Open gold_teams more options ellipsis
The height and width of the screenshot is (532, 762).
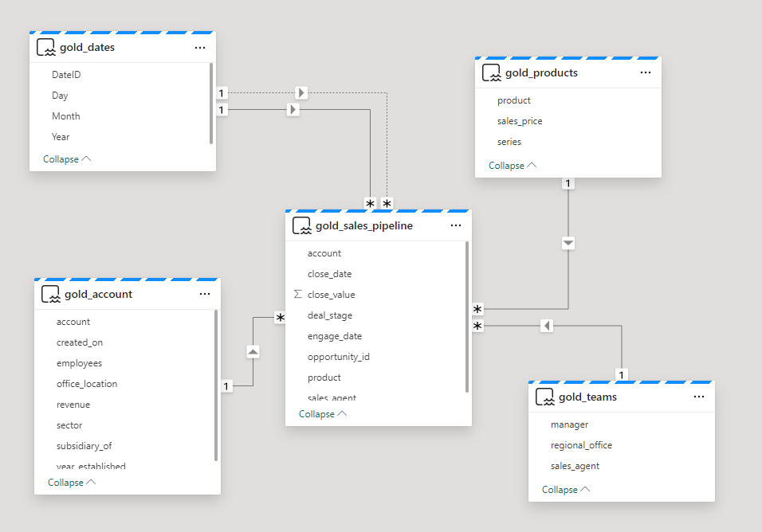point(699,397)
